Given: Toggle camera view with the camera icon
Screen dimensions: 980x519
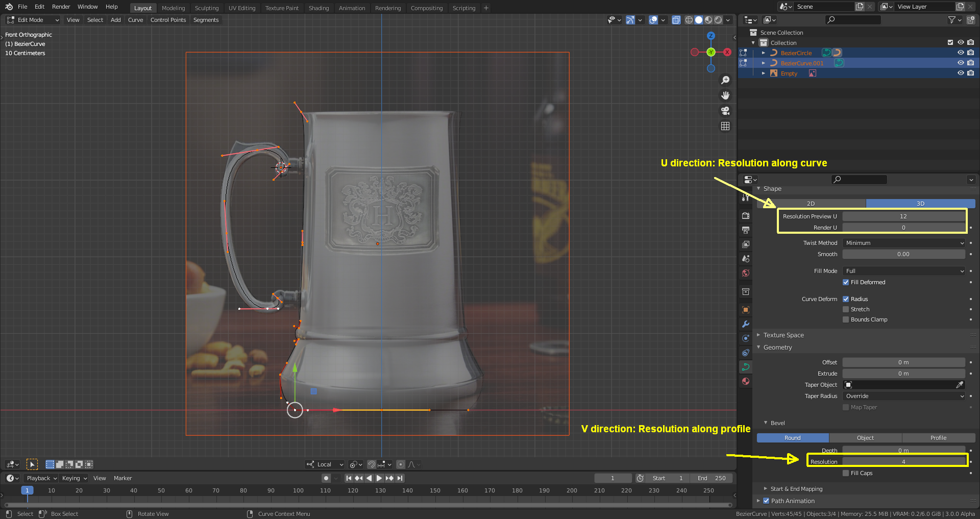Looking at the screenshot, I should pyautogui.click(x=725, y=111).
